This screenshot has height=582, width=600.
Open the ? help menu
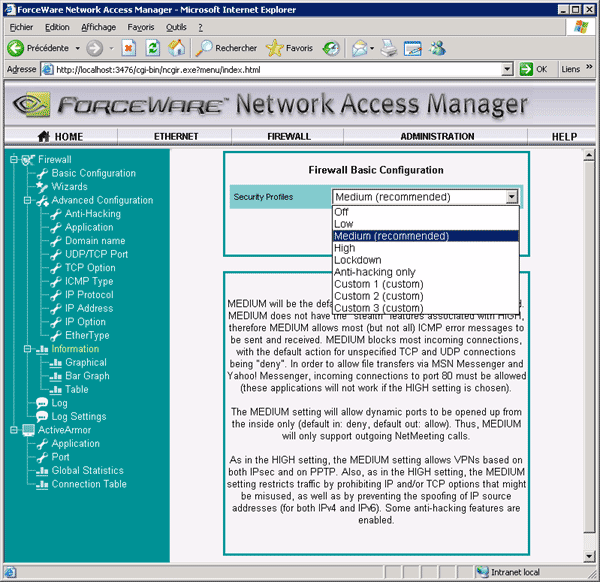201,27
